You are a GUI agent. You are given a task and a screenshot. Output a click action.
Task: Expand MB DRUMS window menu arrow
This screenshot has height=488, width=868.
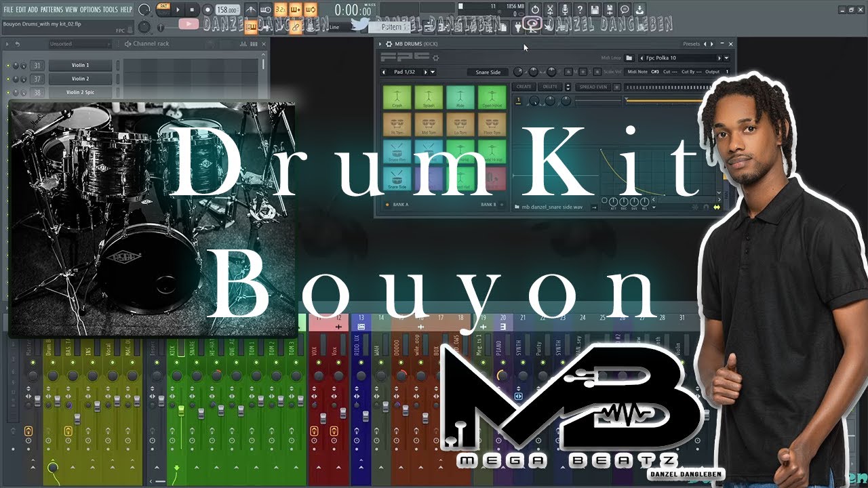[380, 43]
